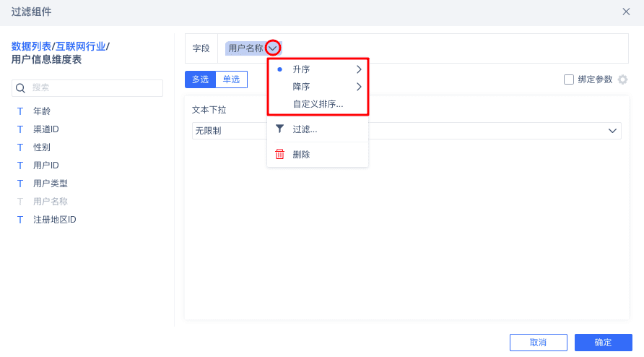The image size is (644, 357).
Task: Click the search magnifier icon
Action: pyautogui.click(x=21, y=88)
